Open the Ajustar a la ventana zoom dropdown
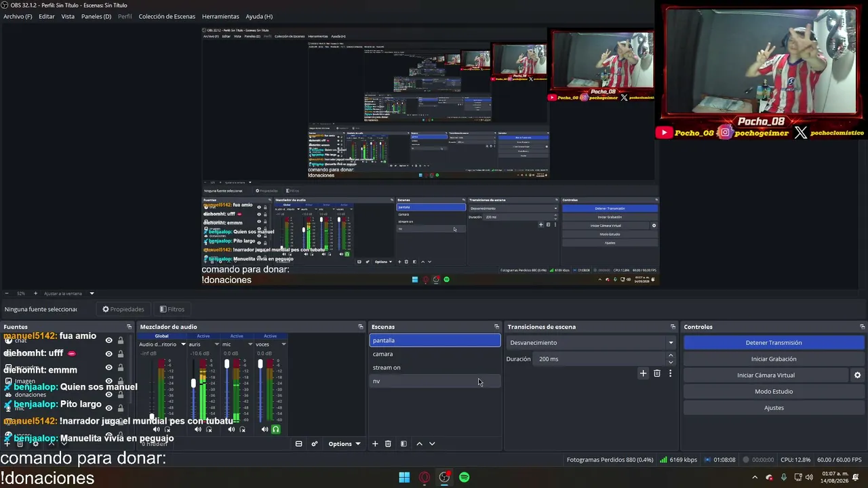Image resolution: width=868 pixels, height=488 pixels. tap(92, 293)
